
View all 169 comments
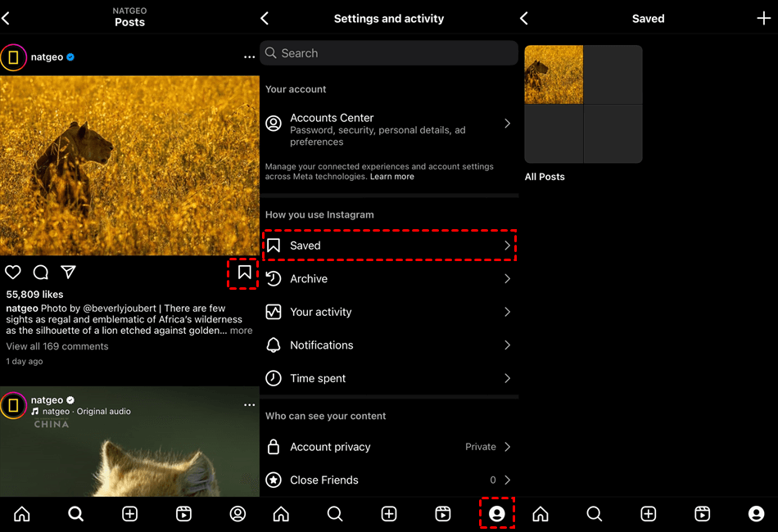57,346
